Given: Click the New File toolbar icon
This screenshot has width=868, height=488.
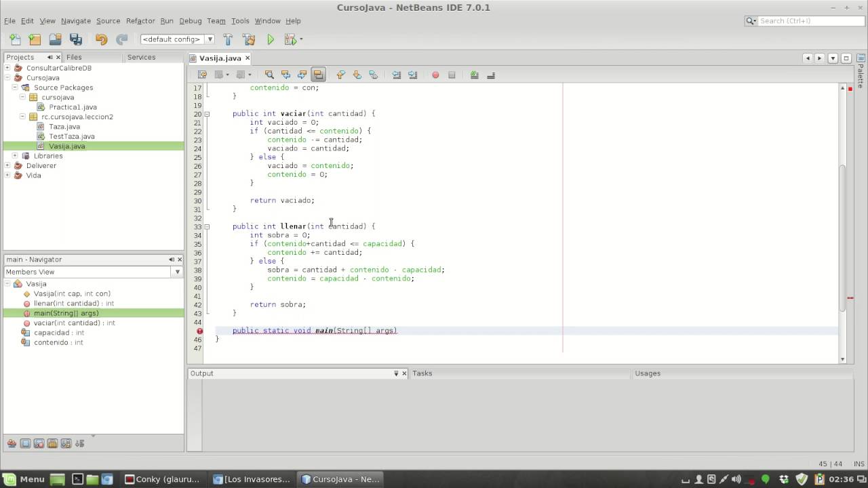Looking at the screenshot, I should pos(15,39).
